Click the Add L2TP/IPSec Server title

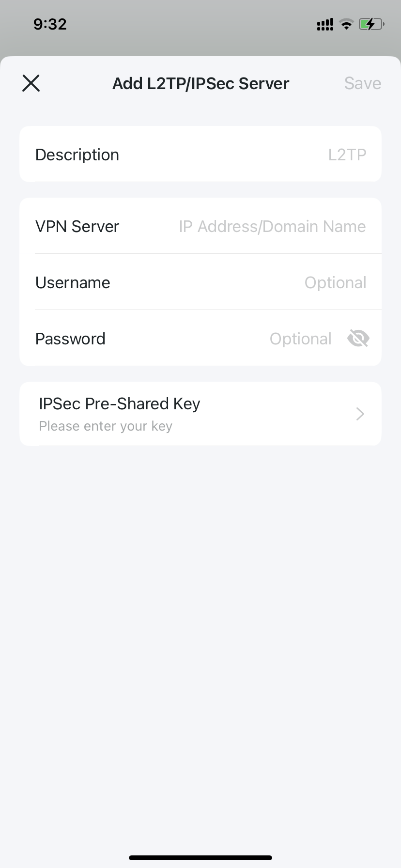[x=200, y=83]
